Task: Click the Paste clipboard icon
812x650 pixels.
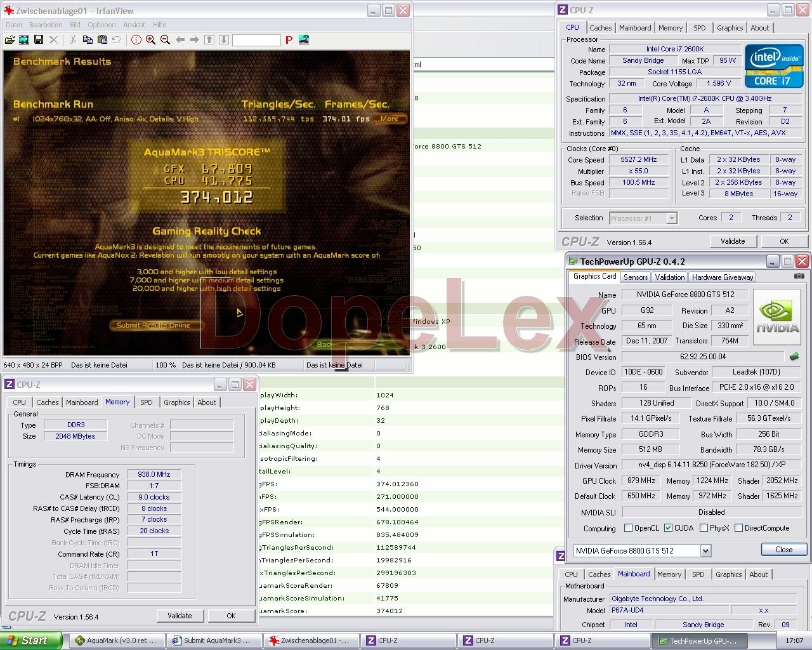Action: click(102, 40)
